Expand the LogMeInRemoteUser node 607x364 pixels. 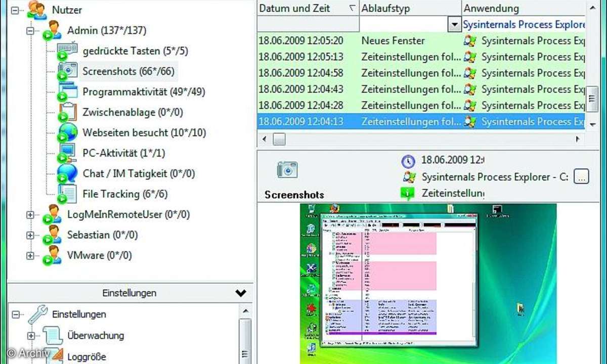coord(30,215)
